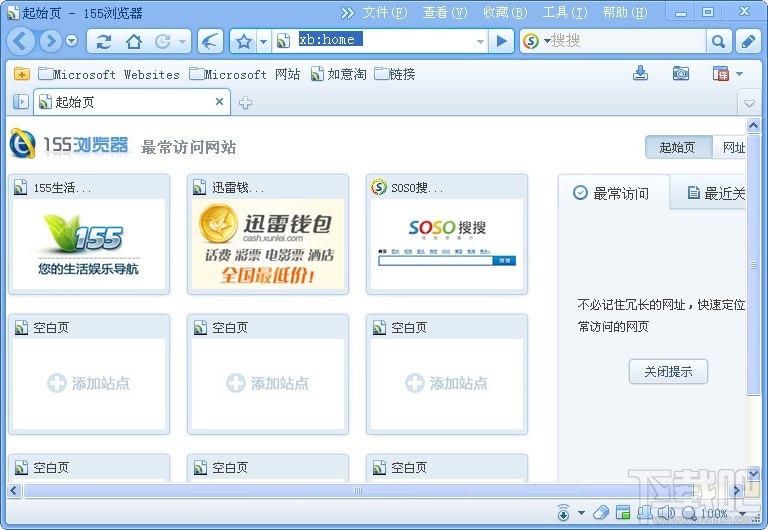Click the pencil clear-traces icon in toolbar
The width and height of the screenshot is (768, 530).
(748, 42)
